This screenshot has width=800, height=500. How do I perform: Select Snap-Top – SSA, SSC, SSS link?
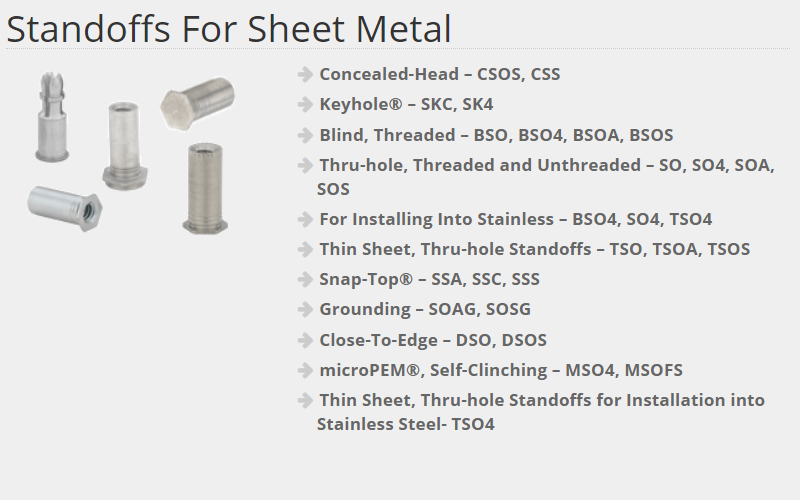pyautogui.click(x=429, y=279)
